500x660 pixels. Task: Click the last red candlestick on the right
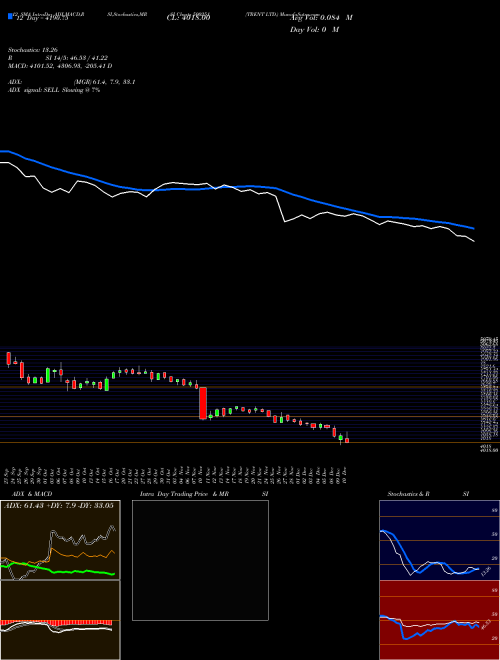click(x=347, y=440)
